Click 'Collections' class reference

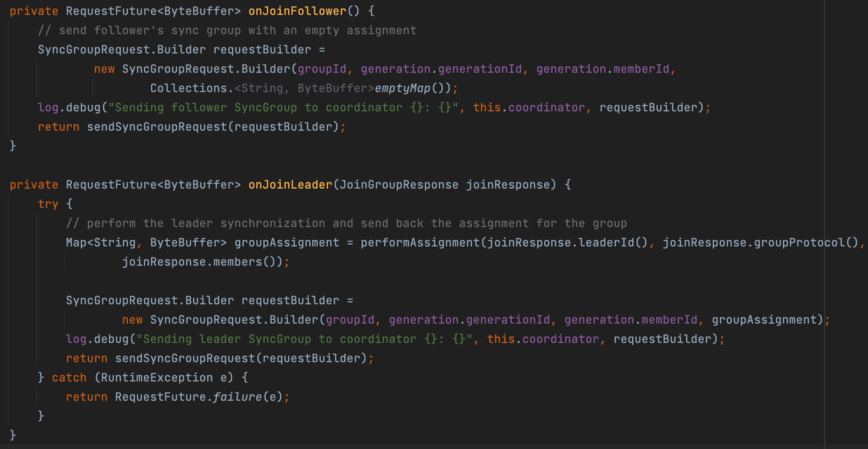(x=188, y=88)
